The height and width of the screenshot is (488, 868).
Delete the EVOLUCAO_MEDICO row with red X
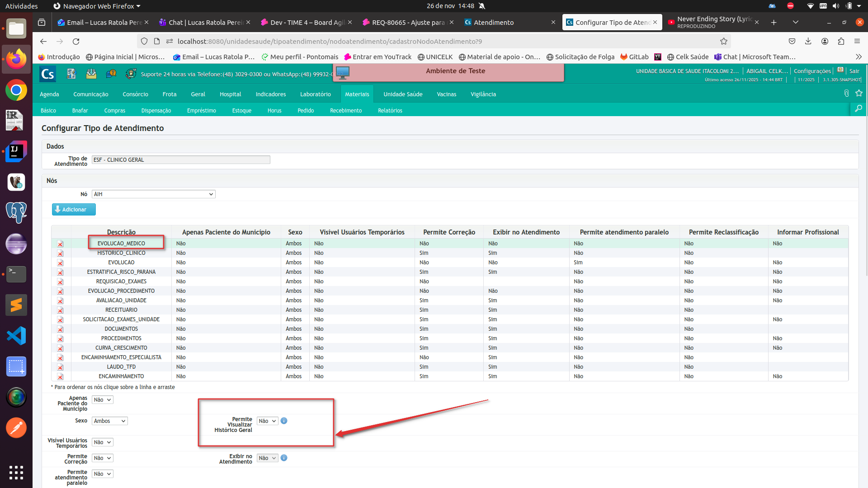click(x=60, y=244)
